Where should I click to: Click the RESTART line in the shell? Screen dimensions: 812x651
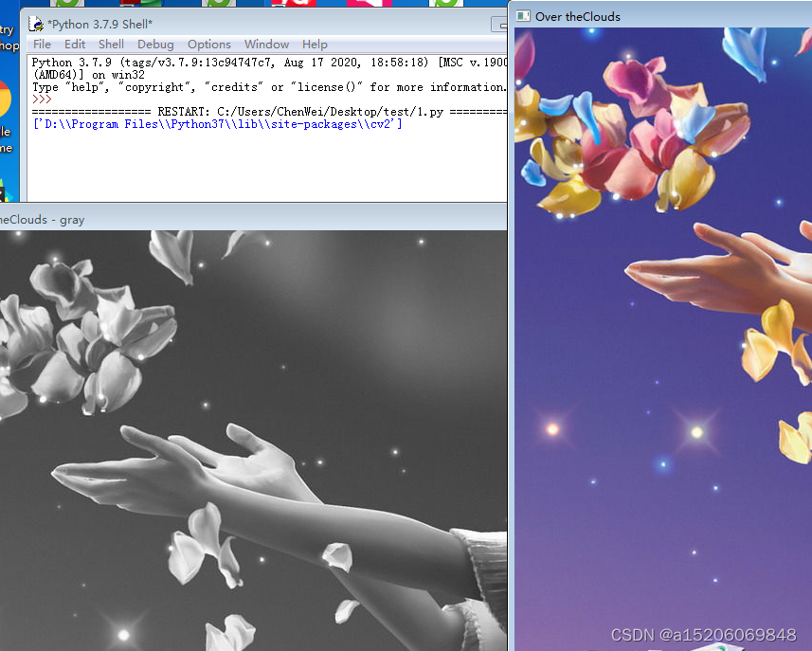pyautogui.click(x=269, y=112)
